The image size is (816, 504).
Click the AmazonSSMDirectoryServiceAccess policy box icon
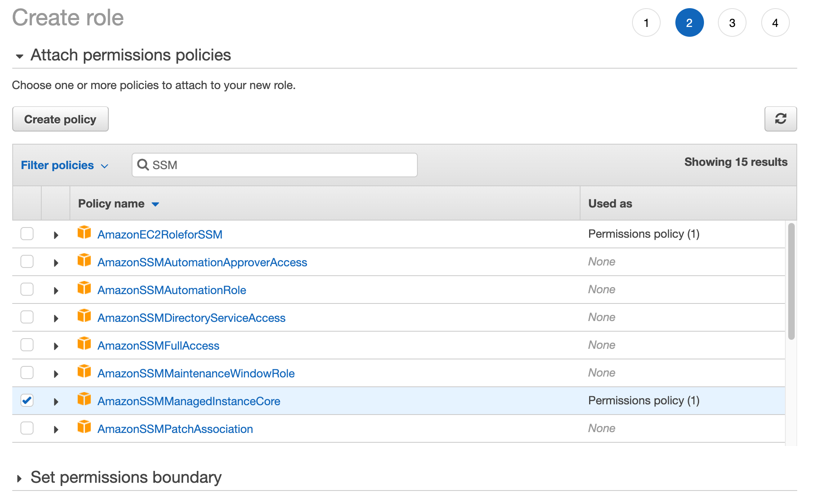[x=84, y=316]
